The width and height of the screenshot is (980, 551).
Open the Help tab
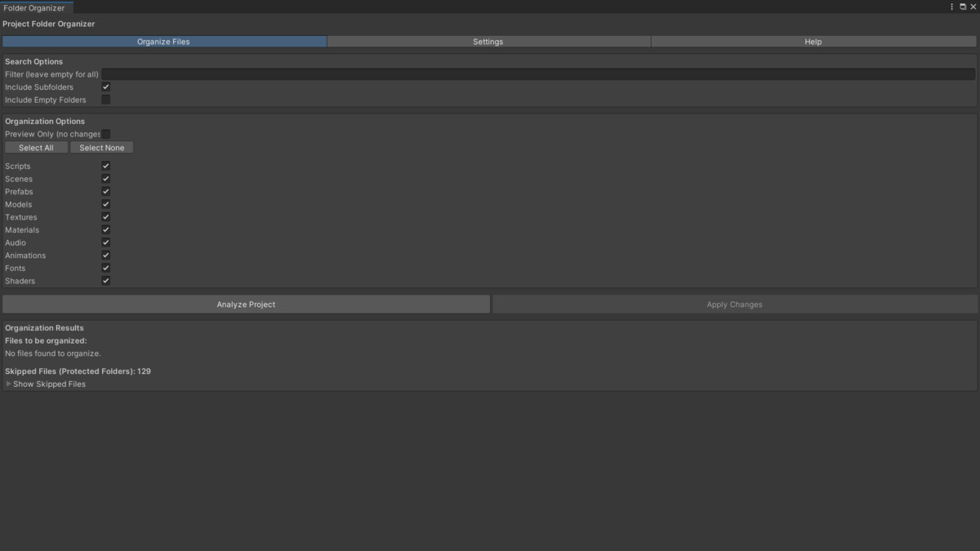tap(813, 41)
